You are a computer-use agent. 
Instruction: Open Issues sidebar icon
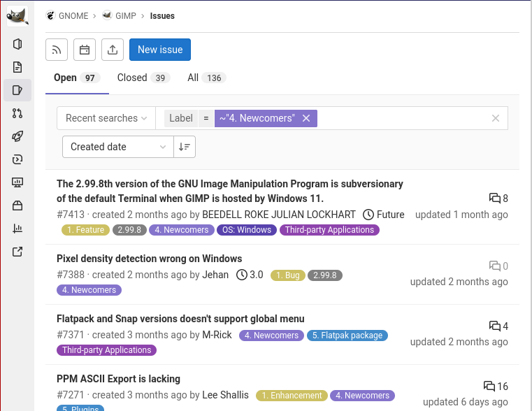click(17, 90)
